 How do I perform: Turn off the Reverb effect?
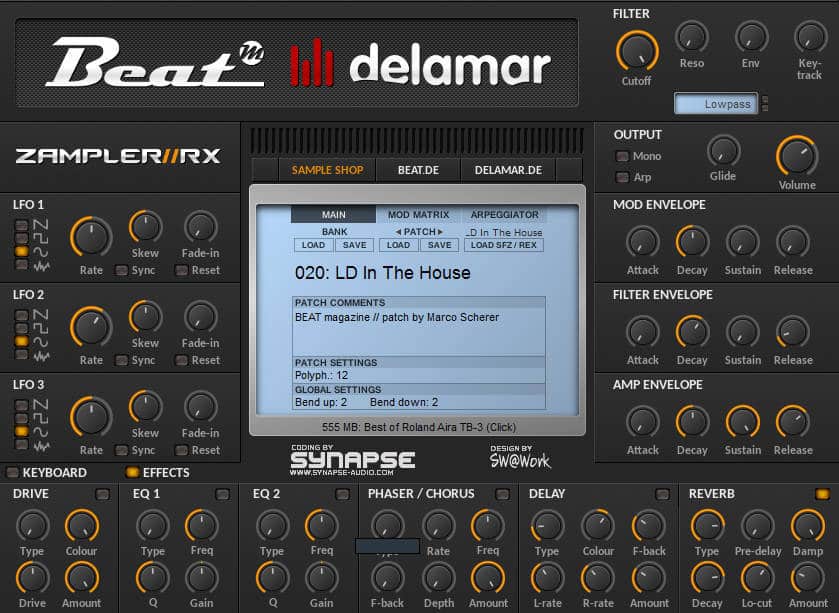(822, 494)
